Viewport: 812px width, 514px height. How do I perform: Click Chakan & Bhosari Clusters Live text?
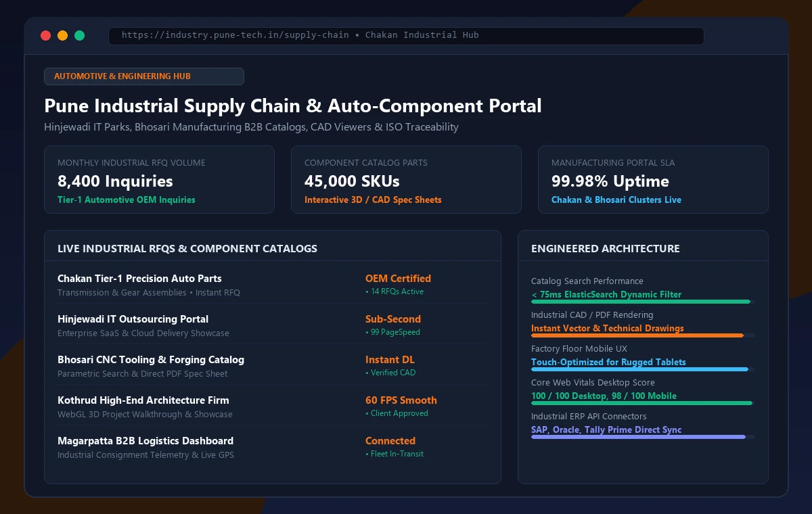click(x=616, y=200)
